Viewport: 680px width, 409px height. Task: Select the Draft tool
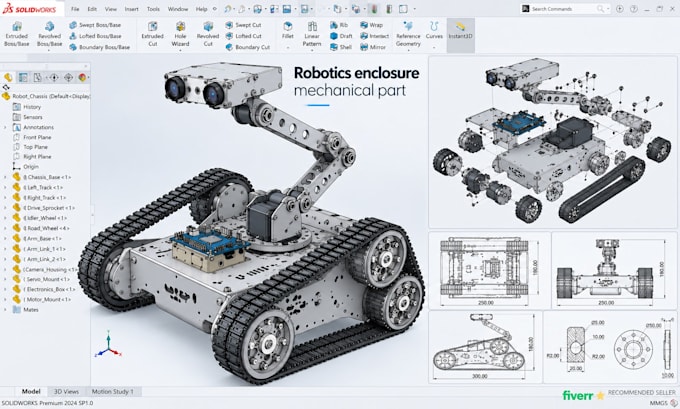pos(341,36)
